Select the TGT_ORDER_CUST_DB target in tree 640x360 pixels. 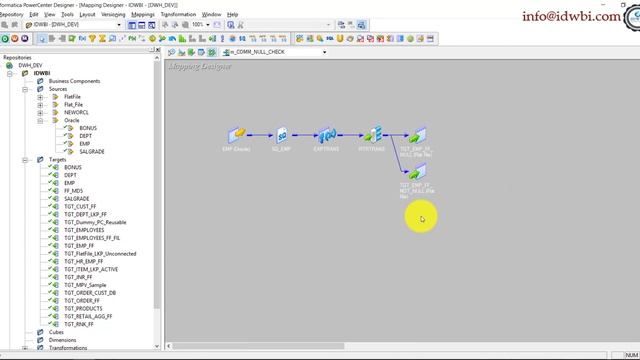click(90, 293)
